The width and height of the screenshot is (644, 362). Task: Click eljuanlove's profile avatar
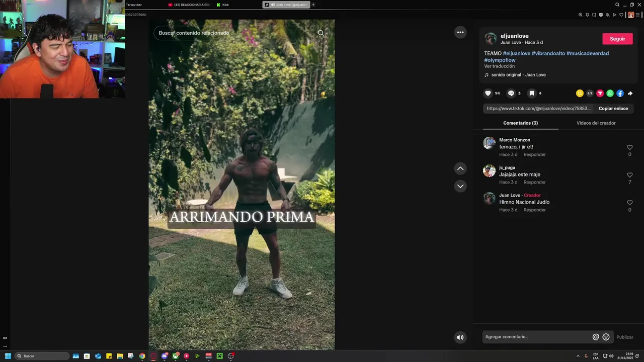coord(491,39)
